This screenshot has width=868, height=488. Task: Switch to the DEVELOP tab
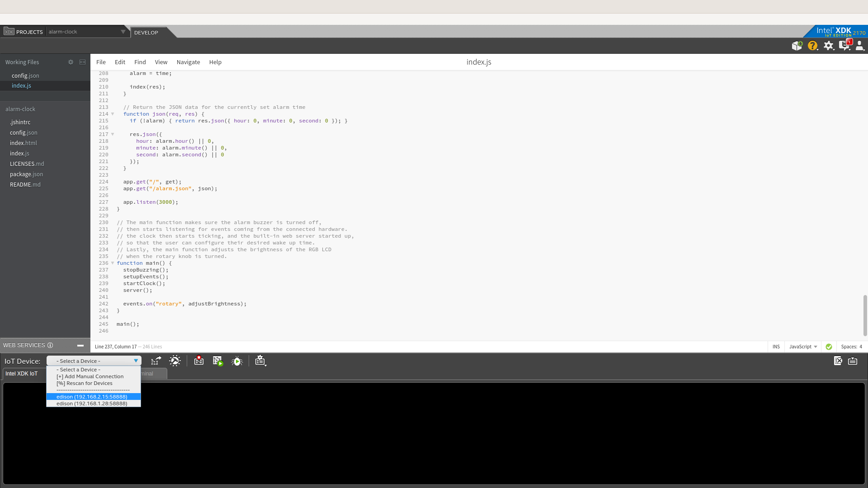(x=146, y=33)
